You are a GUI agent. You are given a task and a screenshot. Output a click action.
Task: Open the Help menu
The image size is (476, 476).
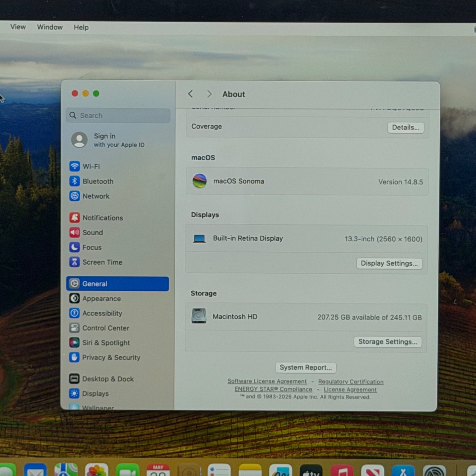pos(81,28)
